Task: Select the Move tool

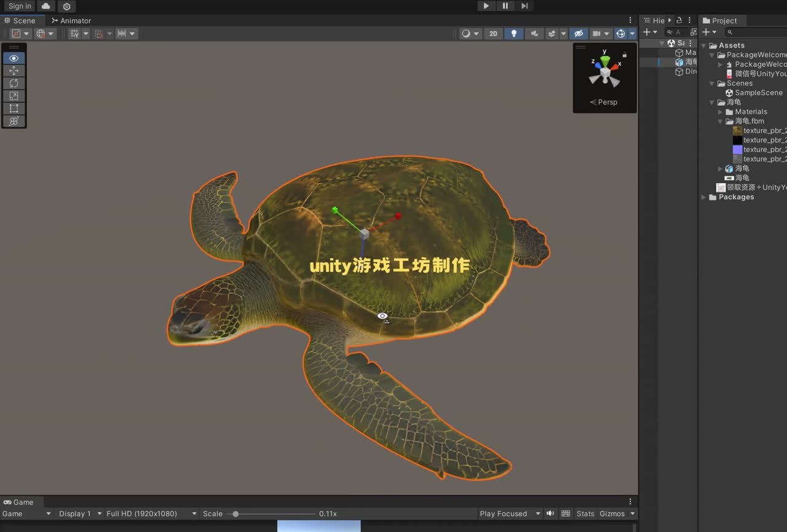Action: 14,71
